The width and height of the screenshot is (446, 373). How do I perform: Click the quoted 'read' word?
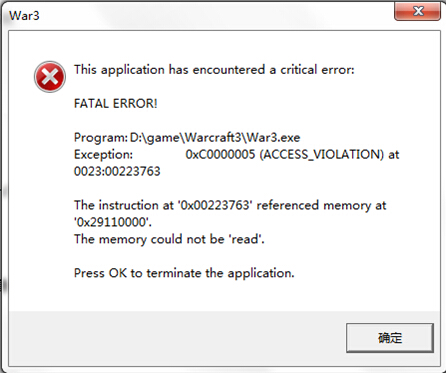[x=245, y=239]
